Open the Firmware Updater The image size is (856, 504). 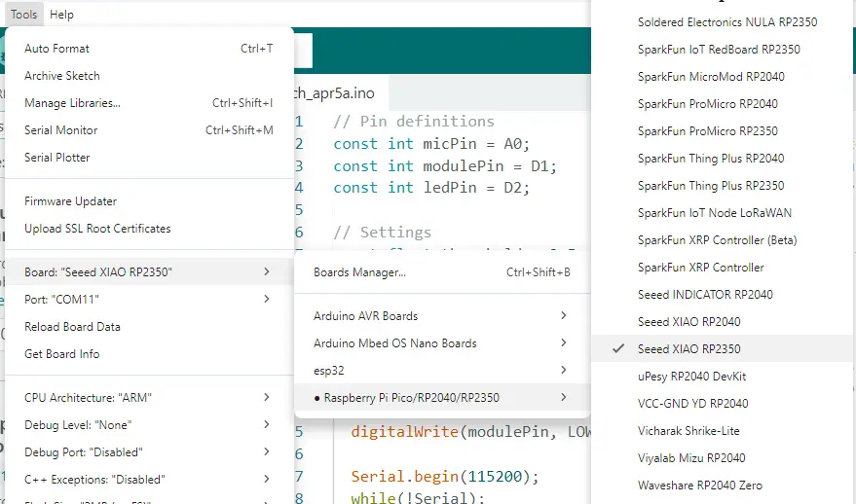coord(70,201)
